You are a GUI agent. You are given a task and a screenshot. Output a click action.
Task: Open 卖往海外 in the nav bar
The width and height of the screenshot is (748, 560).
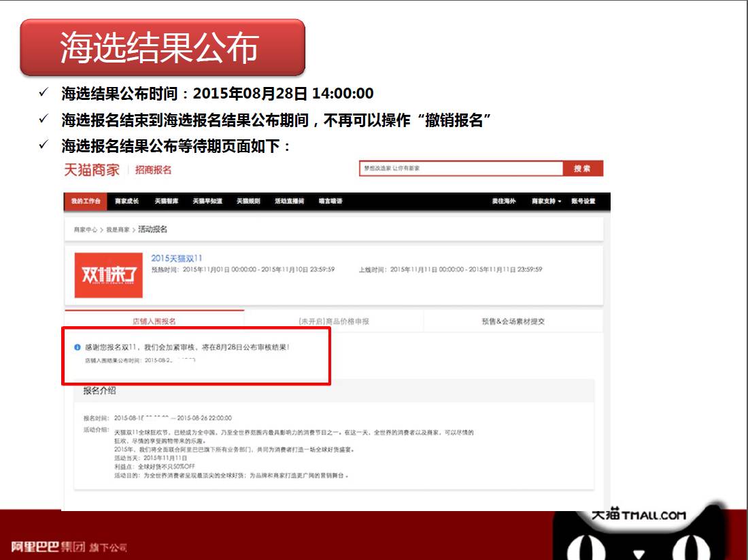[505, 201]
